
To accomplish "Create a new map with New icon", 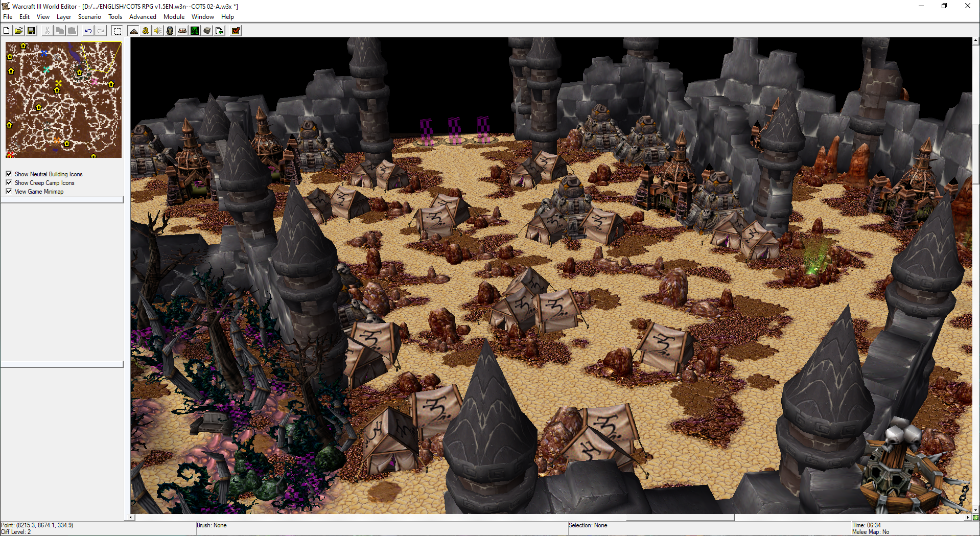I will pyautogui.click(x=7, y=31).
